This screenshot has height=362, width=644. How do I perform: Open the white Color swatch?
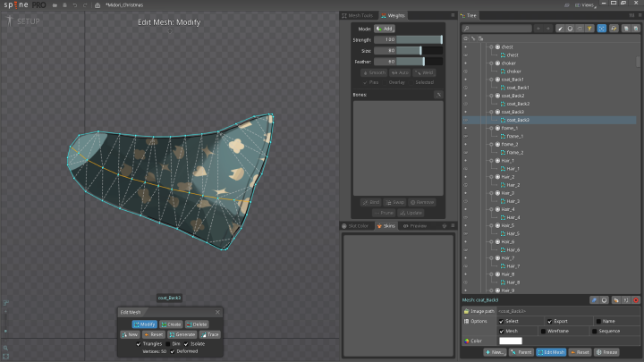pyautogui.click(x=511, y=341)
